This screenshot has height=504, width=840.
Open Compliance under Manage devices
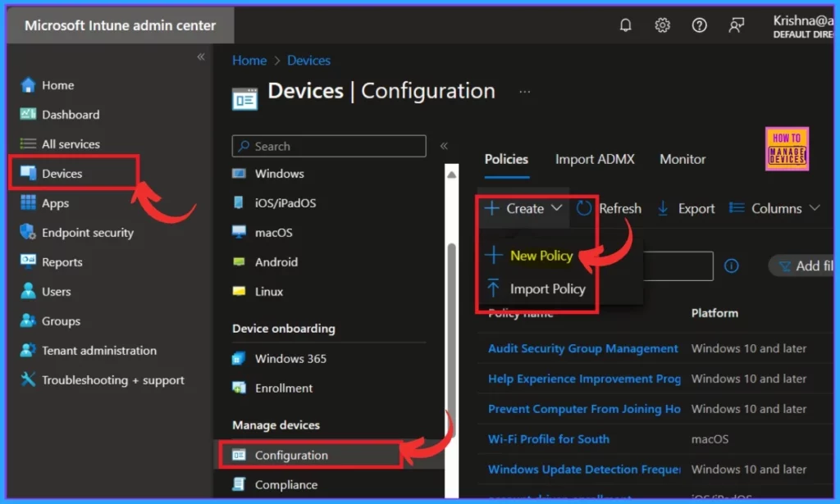[286, 484]
